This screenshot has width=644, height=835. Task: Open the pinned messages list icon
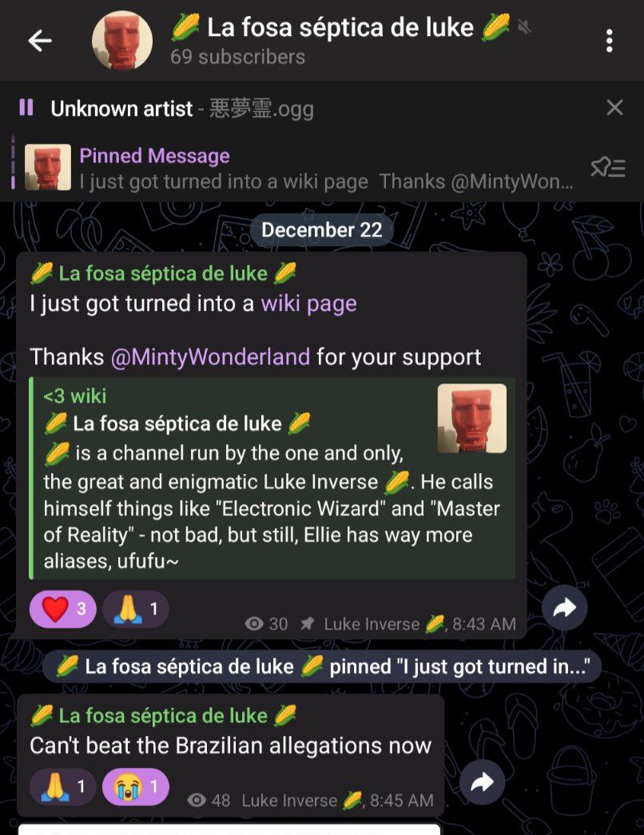click(608, 169)
